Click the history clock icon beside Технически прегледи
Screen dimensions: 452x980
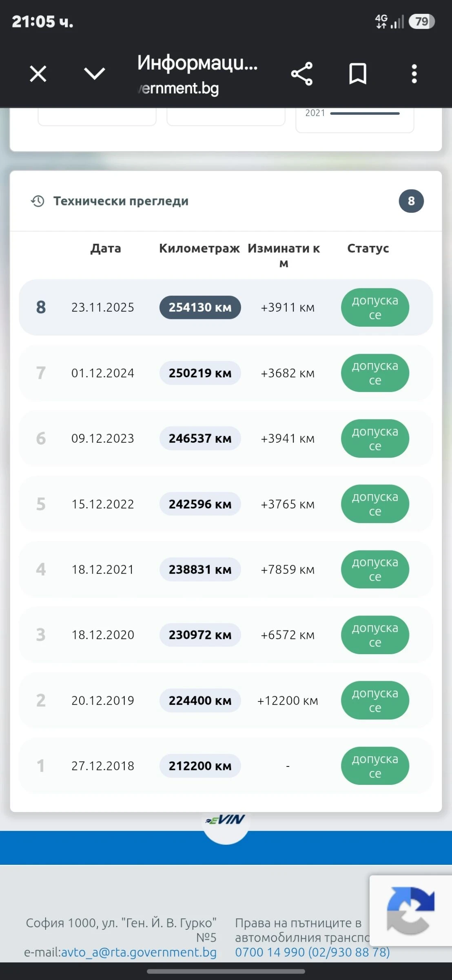(x=38, y=201)
